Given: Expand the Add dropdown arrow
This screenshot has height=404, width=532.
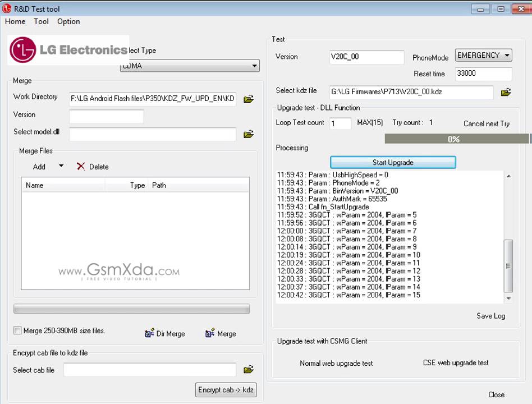Looking at the screenshot, I should [x=61, y=166].
